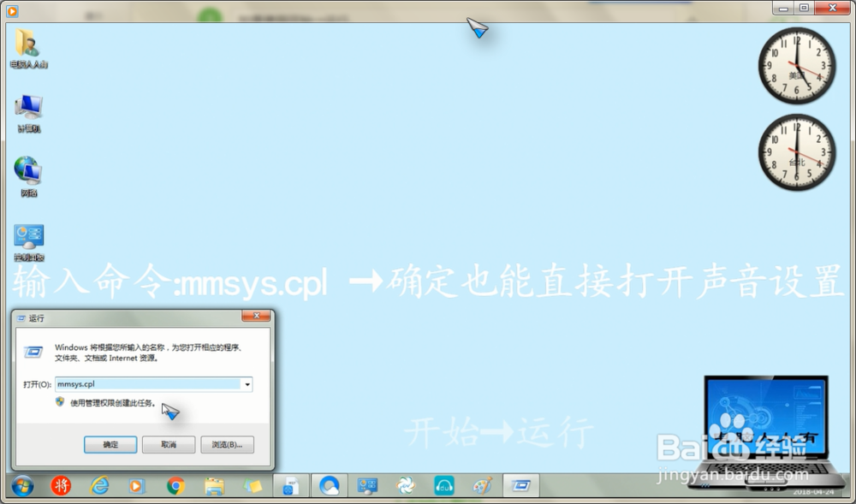Screen dimensions: 856x504
Task: Select the Network desktop icon
Action: (28, 177)
